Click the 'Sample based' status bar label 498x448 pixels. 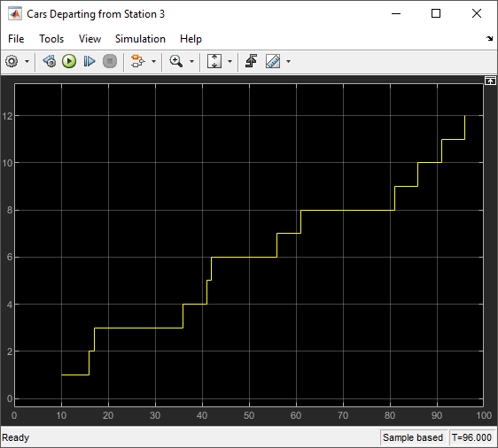point(413,437)
